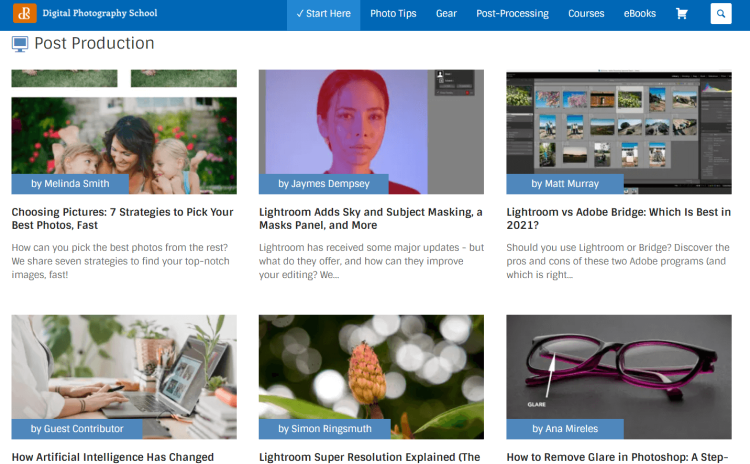Open Lightroom vs Adobe Bridge article
This screenshot has height=464, width=750.
pos(618,219)
